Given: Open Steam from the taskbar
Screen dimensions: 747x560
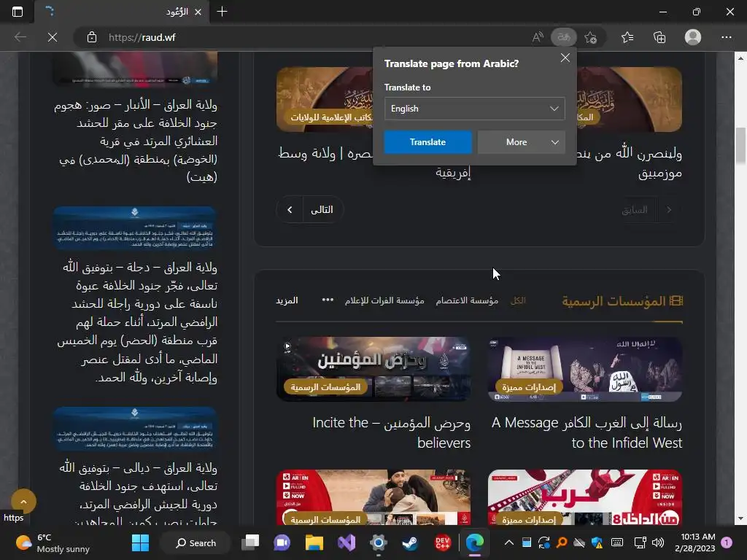Looking at the screenshot, I should pyautogui.click(x=410, y=542).
